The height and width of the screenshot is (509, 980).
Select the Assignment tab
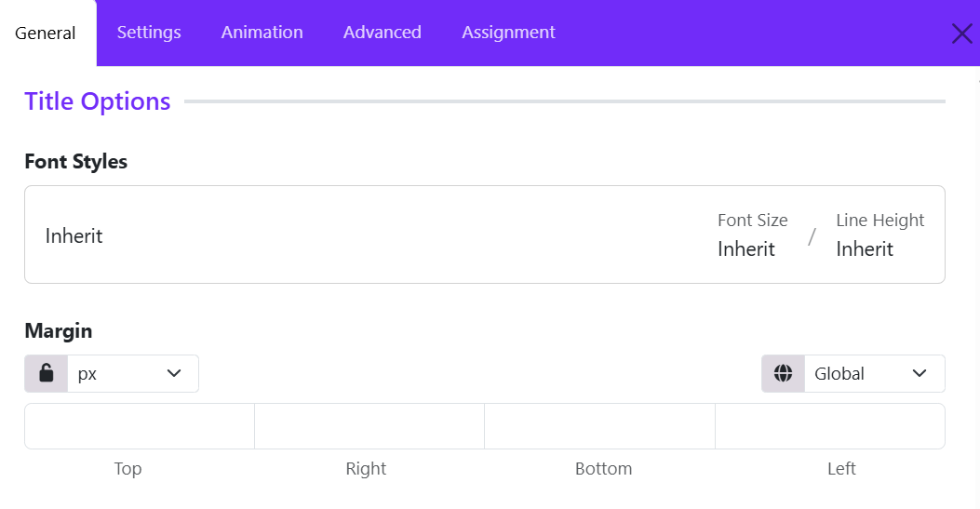(x=508, y=33)
